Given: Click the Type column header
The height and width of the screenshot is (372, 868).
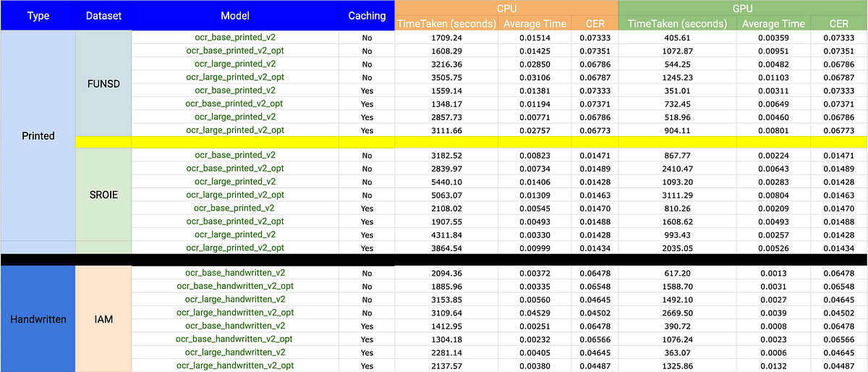Looking at the screenshot, I should click(38, 15).
